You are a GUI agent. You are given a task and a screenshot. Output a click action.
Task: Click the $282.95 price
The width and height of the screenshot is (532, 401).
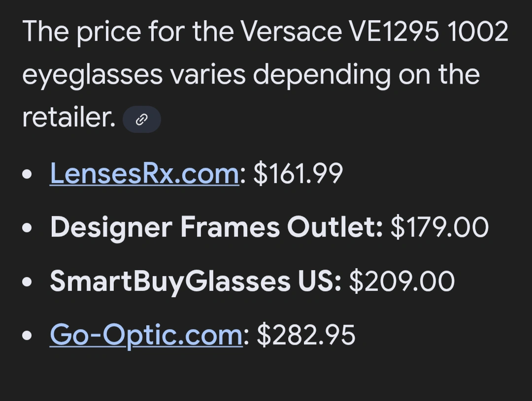[306, 335]
